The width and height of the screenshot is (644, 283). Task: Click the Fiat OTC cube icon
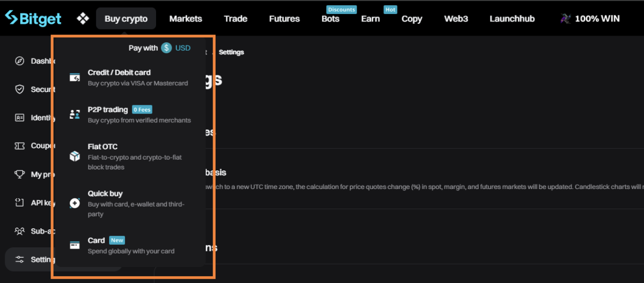point(75,156)
